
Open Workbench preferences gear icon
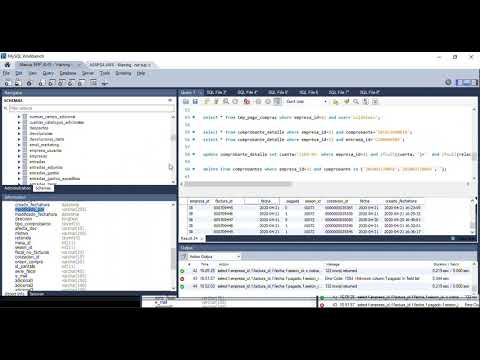click(448, 82)
